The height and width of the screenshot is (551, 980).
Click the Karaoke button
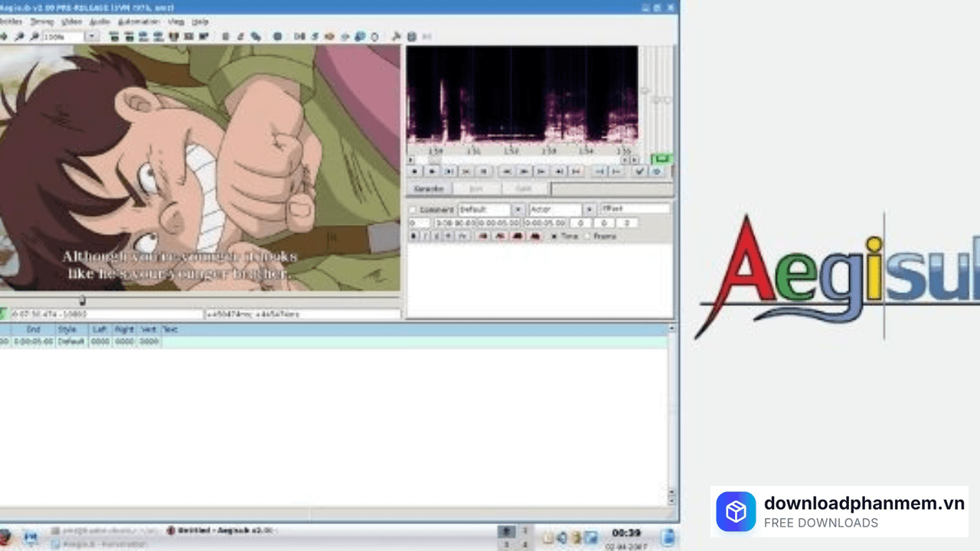(x=429, y=189)
